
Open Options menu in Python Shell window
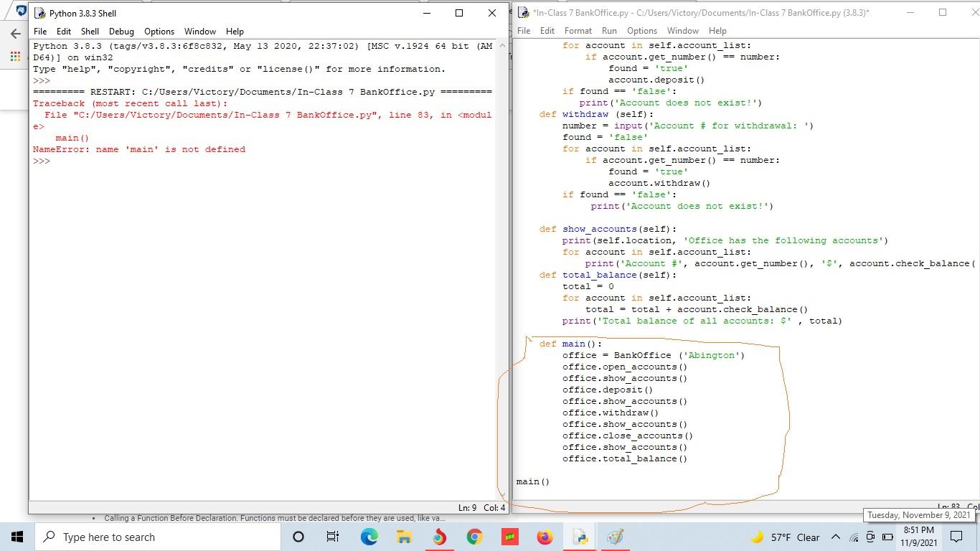click(x=159, y=32)
